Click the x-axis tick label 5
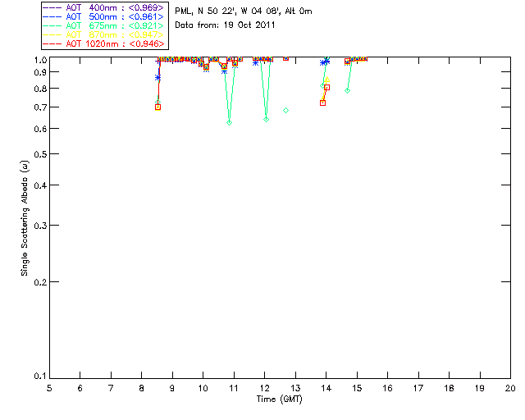Image resolution: width=525 pixels, height=420 pixels. (x=49, y=388)
